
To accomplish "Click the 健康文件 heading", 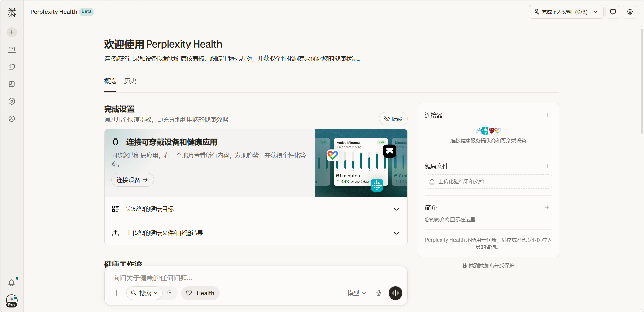I will coord(437,166).
